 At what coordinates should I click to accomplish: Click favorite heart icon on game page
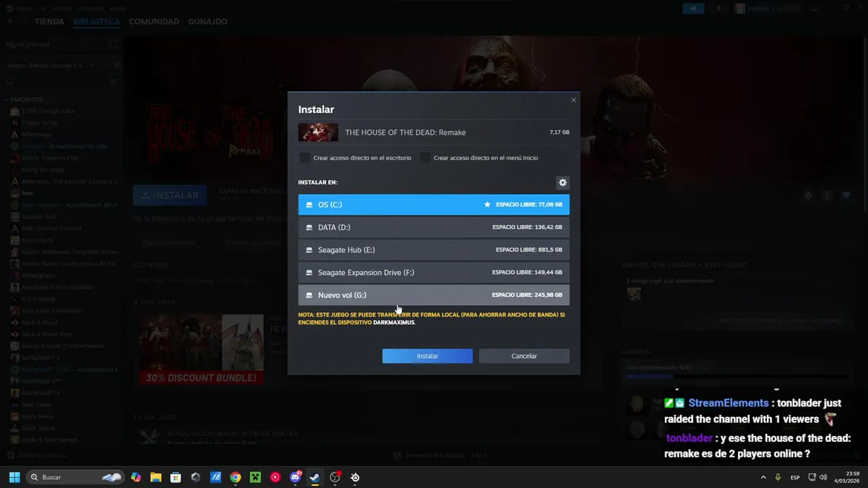coord(846,195)
